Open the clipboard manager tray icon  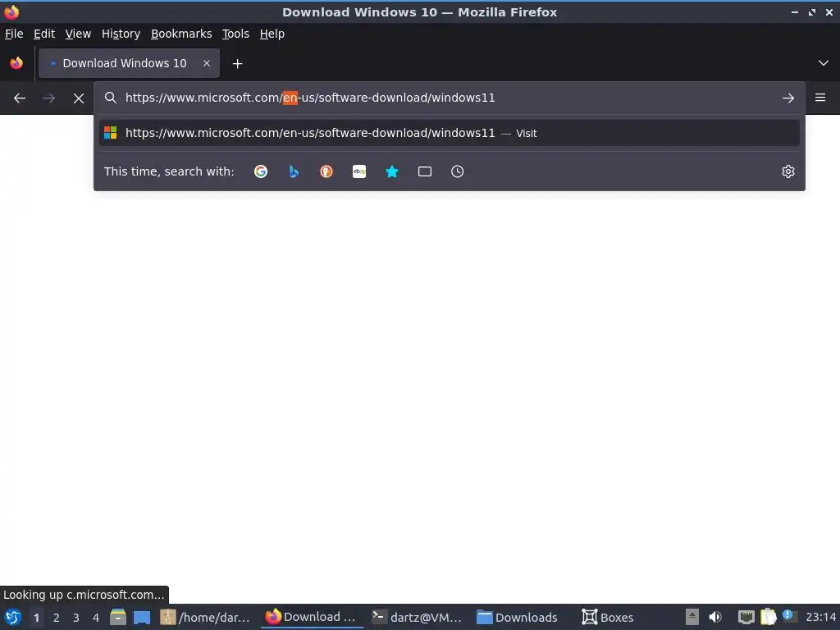pyautogui.click(x=768, y=617)
